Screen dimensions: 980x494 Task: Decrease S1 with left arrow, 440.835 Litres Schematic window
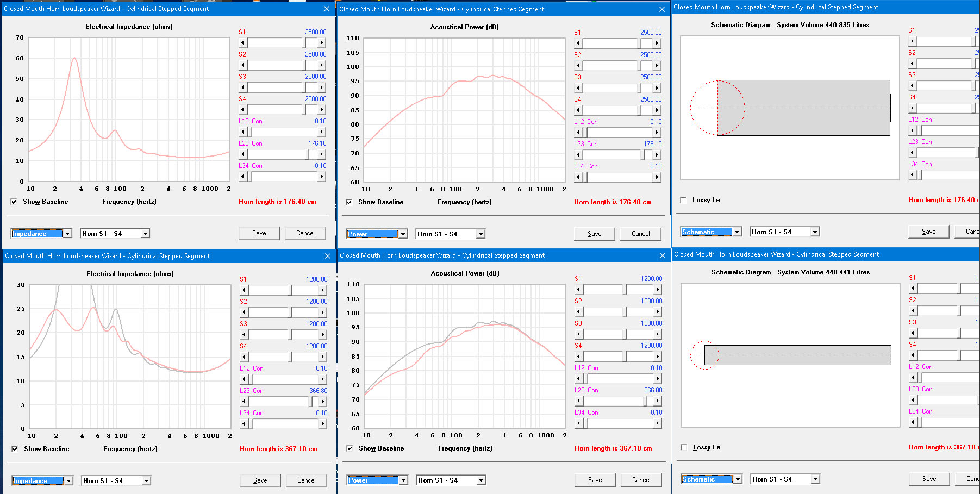913,41
